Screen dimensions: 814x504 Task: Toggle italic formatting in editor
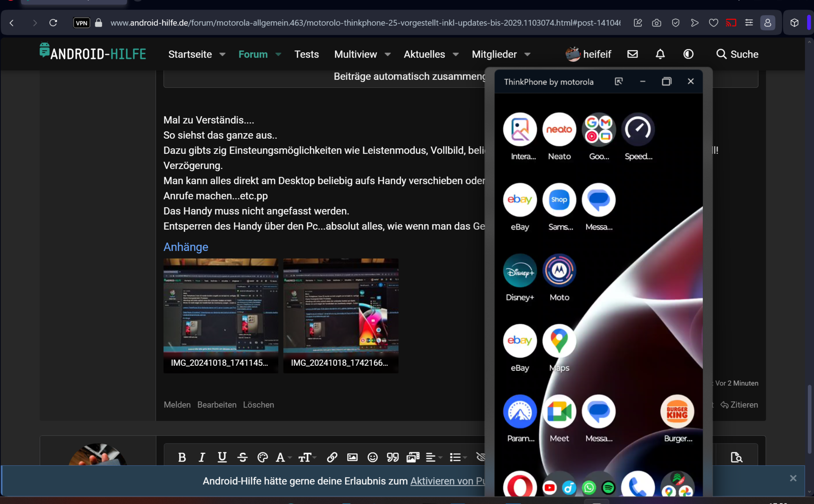point(202,457)
